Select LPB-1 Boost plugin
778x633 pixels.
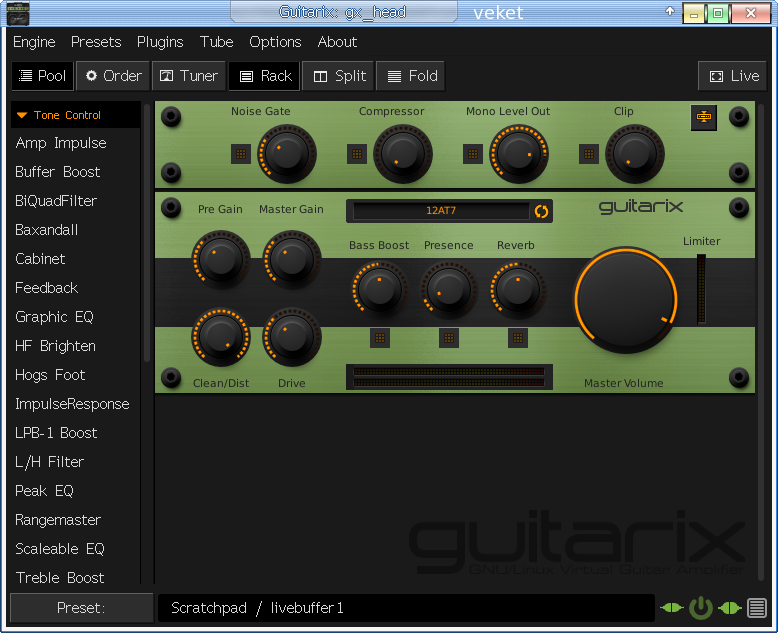tap(56, 433)
